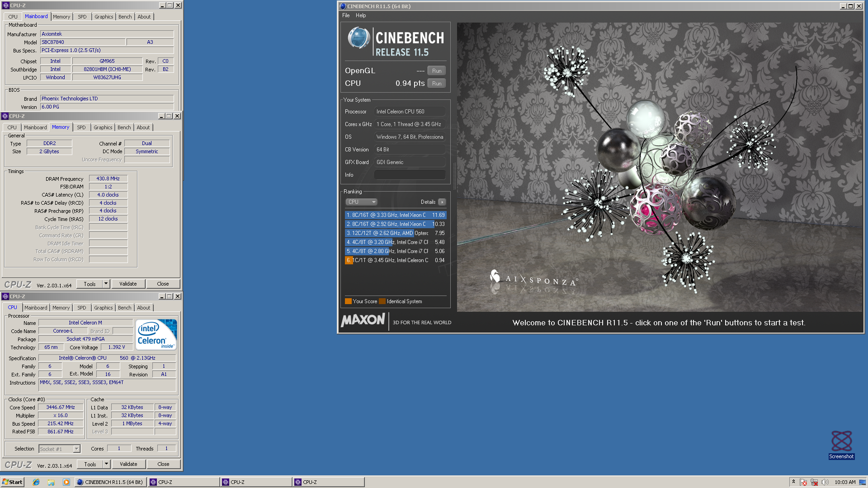868x488 pixels.
Task: Click the brown Identical System legend swatch
Action: [382, 301]
